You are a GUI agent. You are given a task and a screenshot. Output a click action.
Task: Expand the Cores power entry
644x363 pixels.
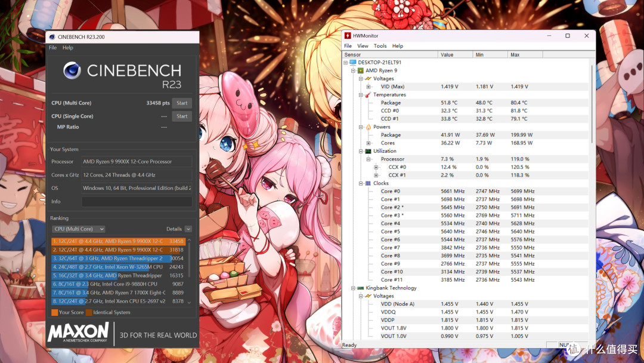pos(369,143)
